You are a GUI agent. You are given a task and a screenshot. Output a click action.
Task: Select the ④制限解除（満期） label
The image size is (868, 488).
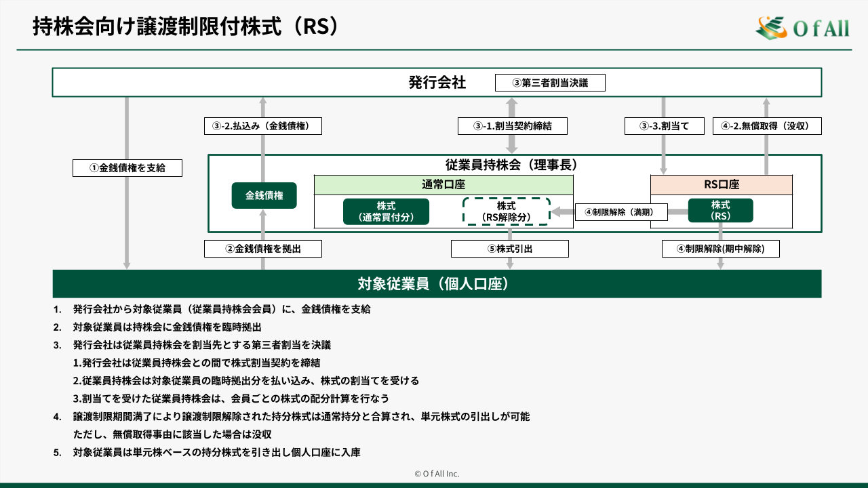pos(622,212)
